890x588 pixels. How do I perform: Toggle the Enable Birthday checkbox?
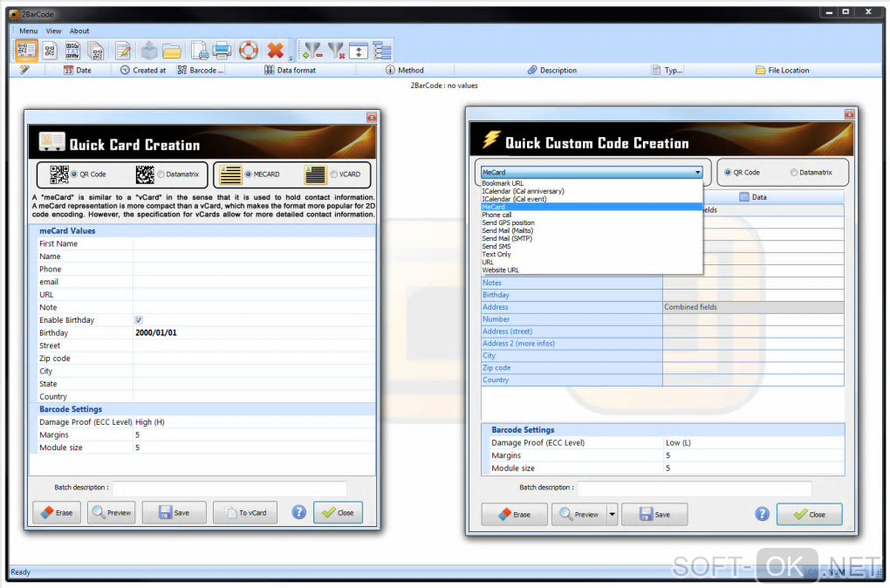point(139,320)
